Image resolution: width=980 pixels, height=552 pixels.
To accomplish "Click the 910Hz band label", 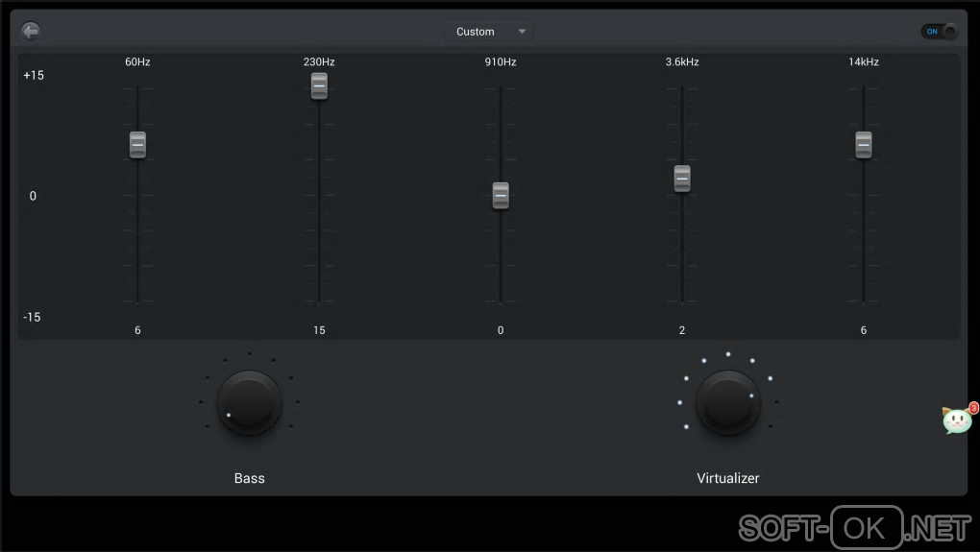I will (x=501, y=61).
